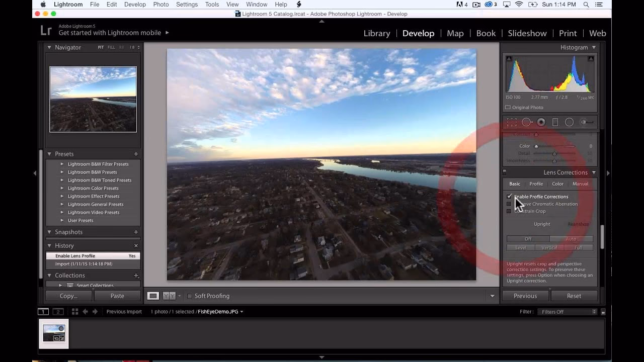Screen dimensions: 644x362
Task: Uncheck Enable Profile Corrections
Action: click(509, 197)
